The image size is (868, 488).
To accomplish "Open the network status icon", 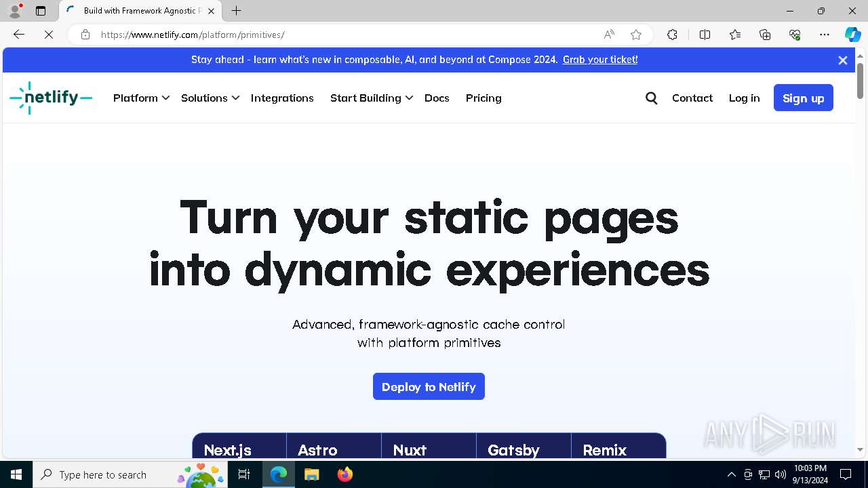I will pos(764,474).
